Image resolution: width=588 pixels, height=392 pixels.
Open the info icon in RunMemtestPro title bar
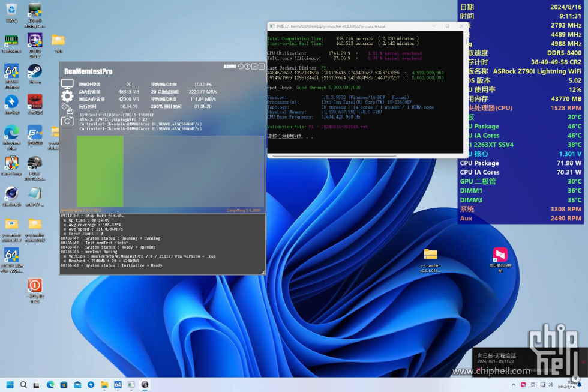(247, 67)
